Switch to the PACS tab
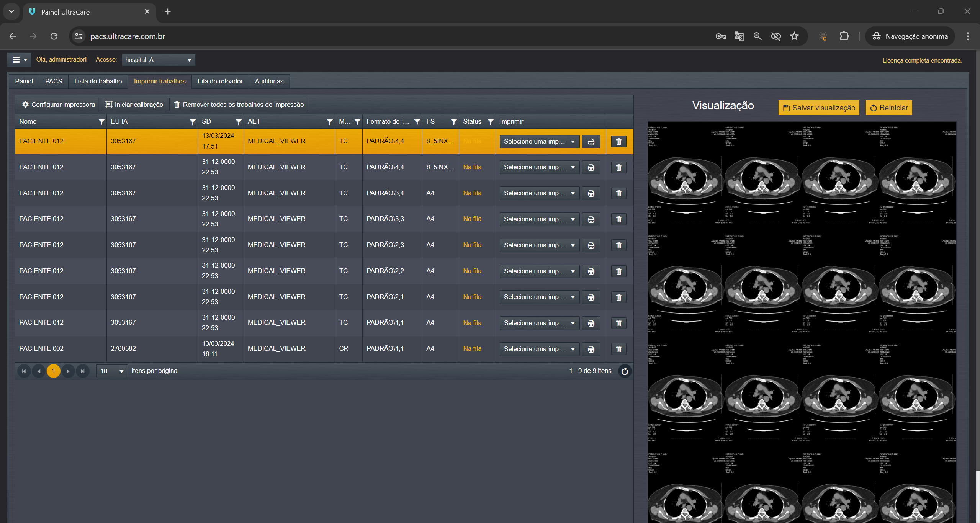The image size is (980, 523). coord(53,81)
